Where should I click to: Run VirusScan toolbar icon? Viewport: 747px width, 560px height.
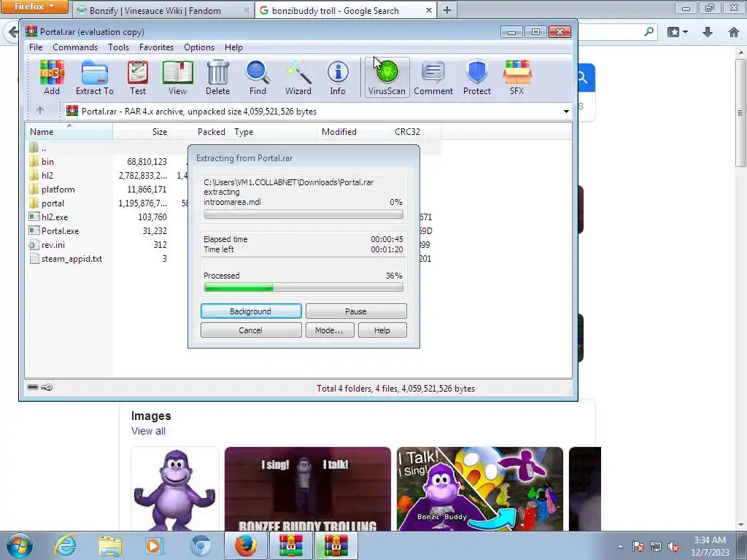387,77
